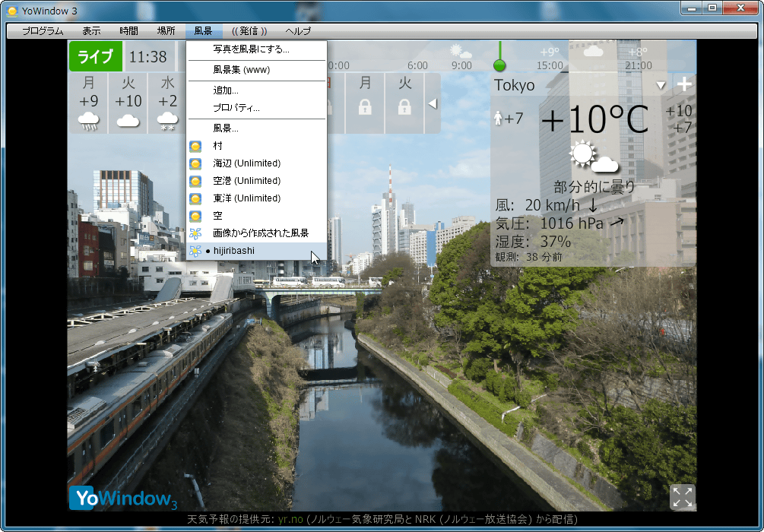The image size is (764, 532).
Task: Click the +10°C current temperature
Action: pos(594,119)
